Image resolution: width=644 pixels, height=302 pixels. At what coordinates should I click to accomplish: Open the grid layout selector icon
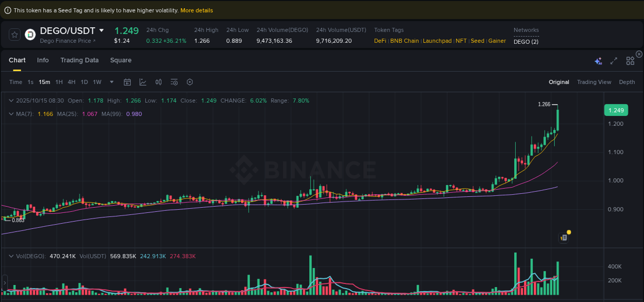[x=630, y=60]
